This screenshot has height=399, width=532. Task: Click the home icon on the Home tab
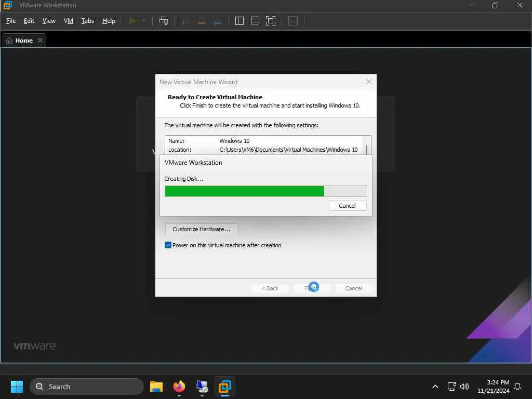[x=9, y=41]
